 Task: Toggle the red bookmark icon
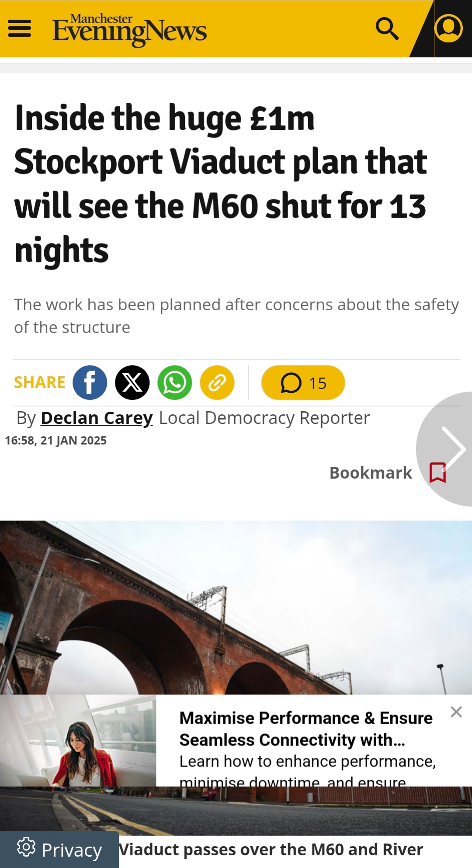437,472
